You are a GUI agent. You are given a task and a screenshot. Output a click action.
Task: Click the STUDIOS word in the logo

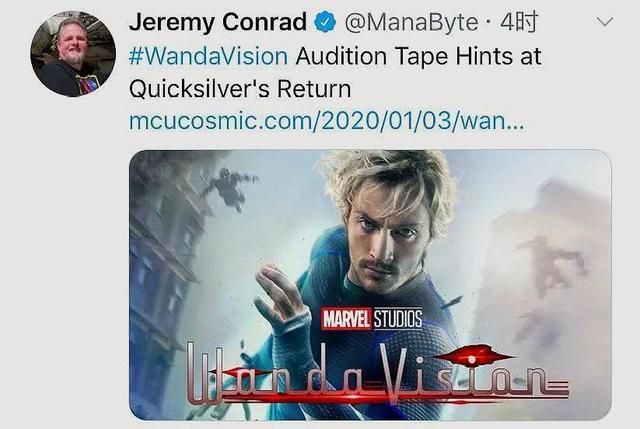coord(397,319)
